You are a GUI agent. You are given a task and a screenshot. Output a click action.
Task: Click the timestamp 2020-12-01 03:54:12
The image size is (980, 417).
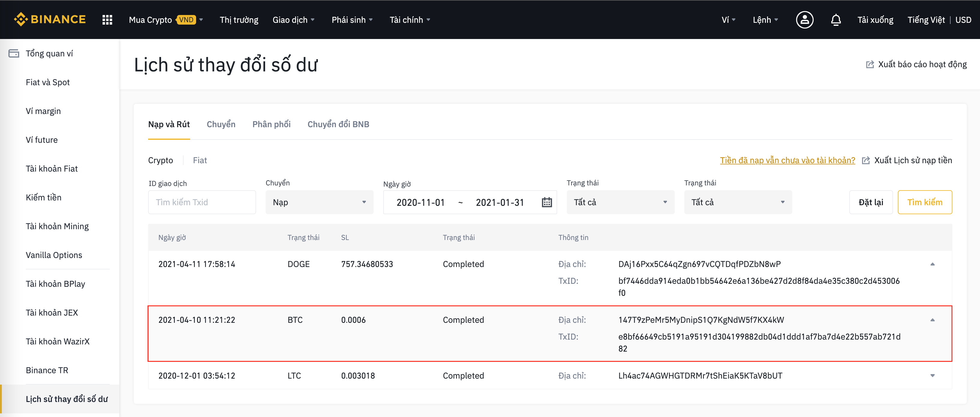pos(197,376)
